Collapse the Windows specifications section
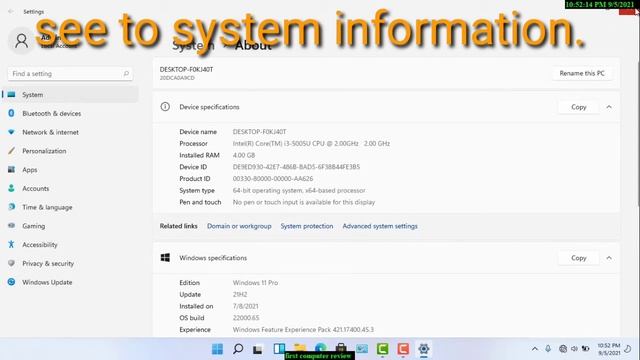640x360 pixels. (609, 258)
